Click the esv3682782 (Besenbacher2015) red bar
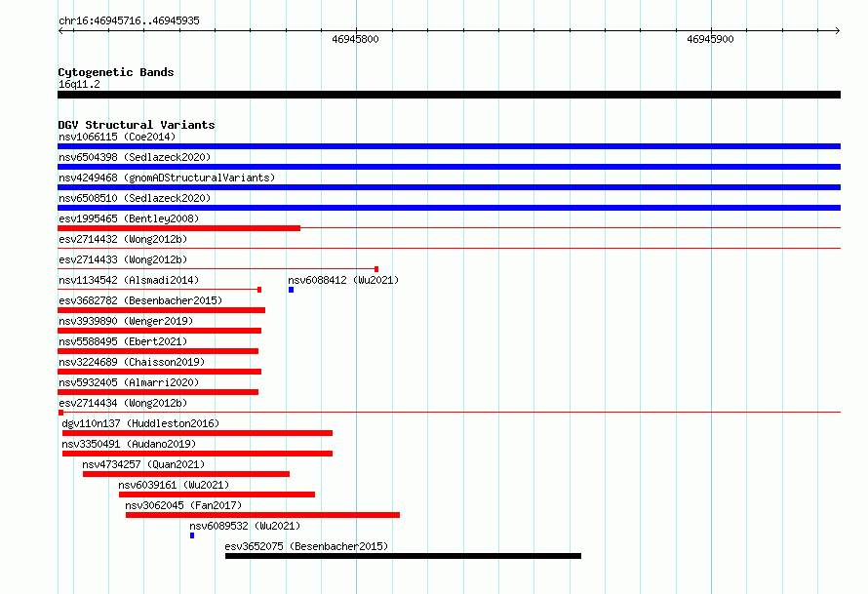 point(161,310)
